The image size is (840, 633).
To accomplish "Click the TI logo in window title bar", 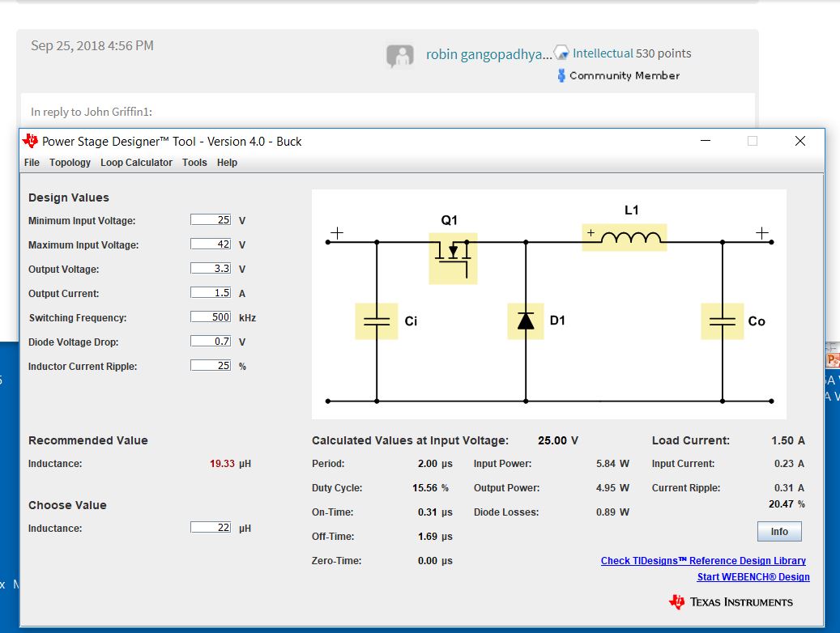I will tap(30, 141).
